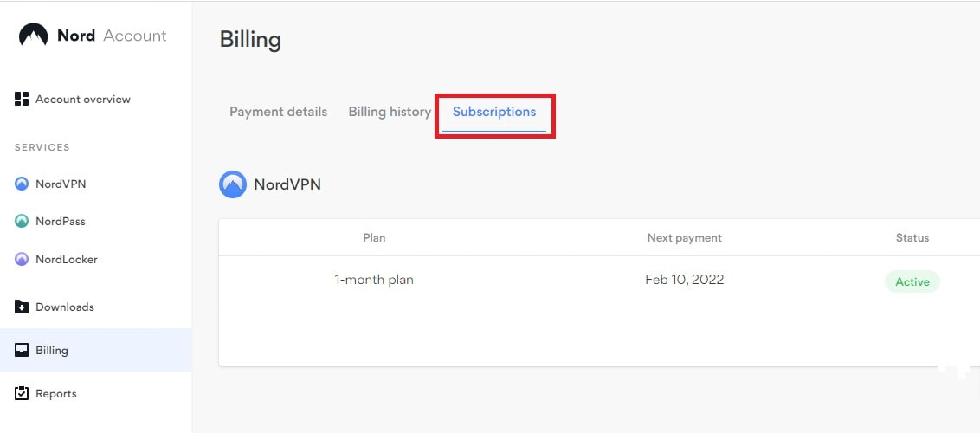Click the large NordVPN logo above the table

[x=233, y=184]
